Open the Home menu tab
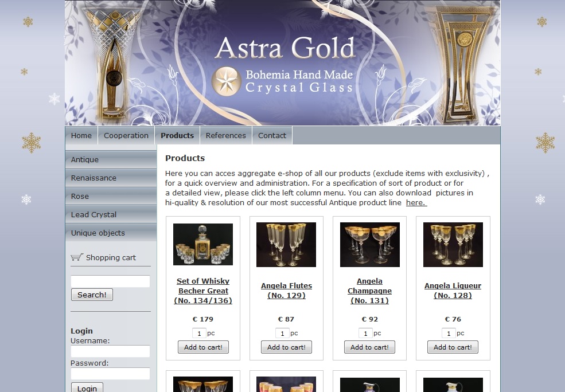 coord(81,135)
